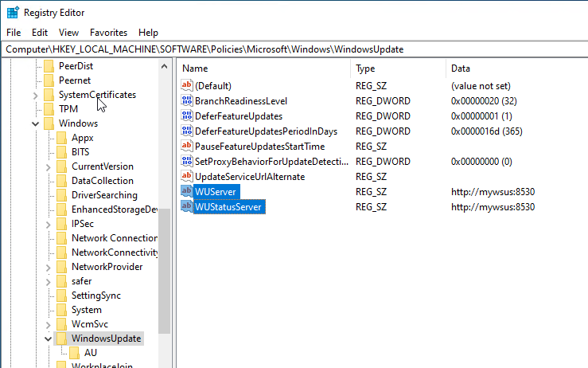Select the PauseFeatureUpdatesStartTime value name
The height and width of the screenshot is (368, 588).
259,147
